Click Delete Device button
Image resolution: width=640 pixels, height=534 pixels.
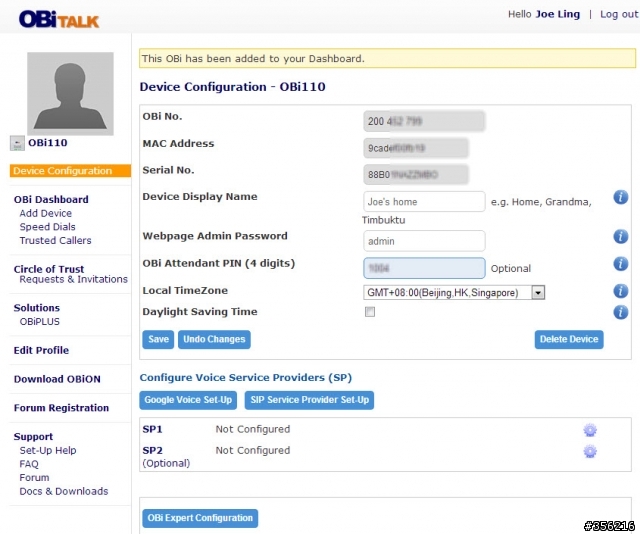pos(569,339)
